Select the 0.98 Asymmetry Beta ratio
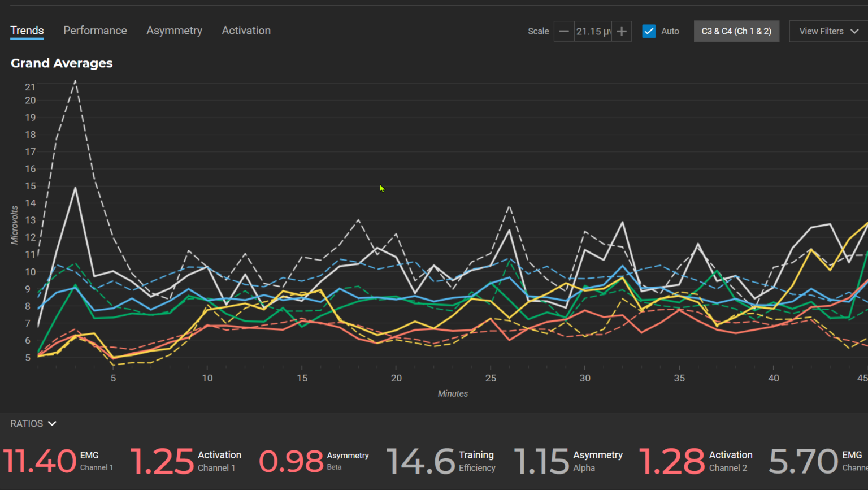 (x=314, y=461)
